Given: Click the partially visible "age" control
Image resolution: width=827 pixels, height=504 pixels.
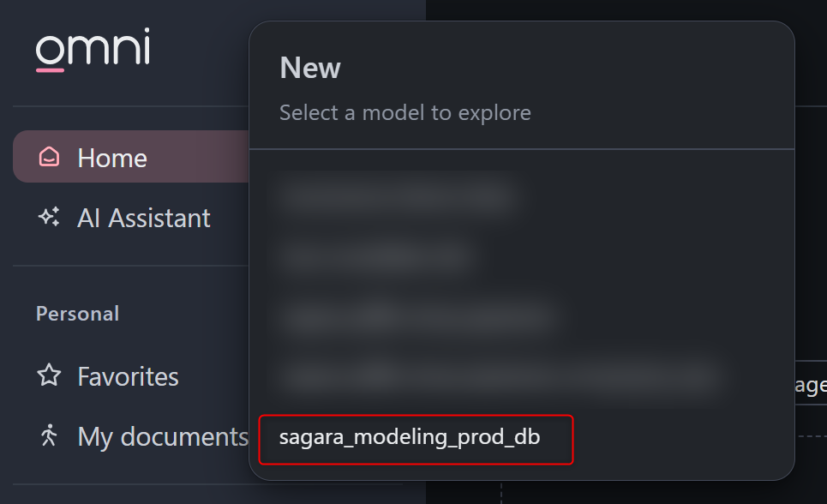Looking at the screenshot, I should [x=810, y=386].
